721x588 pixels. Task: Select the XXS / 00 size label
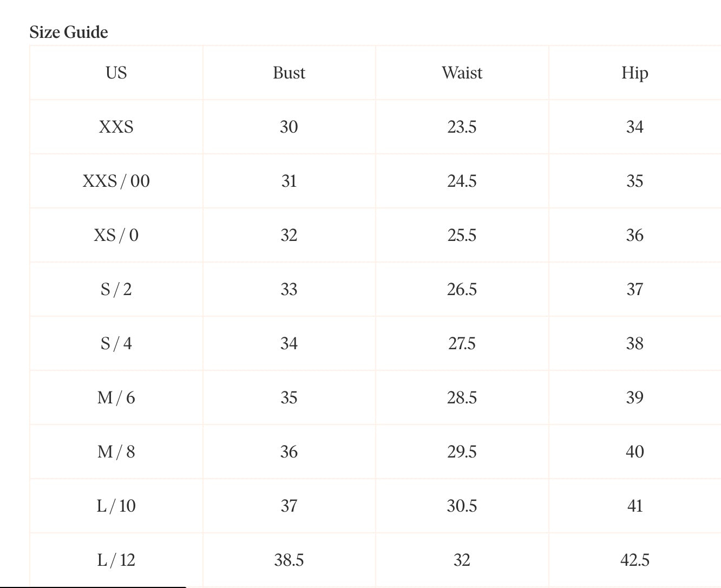[x=116, y=181]
